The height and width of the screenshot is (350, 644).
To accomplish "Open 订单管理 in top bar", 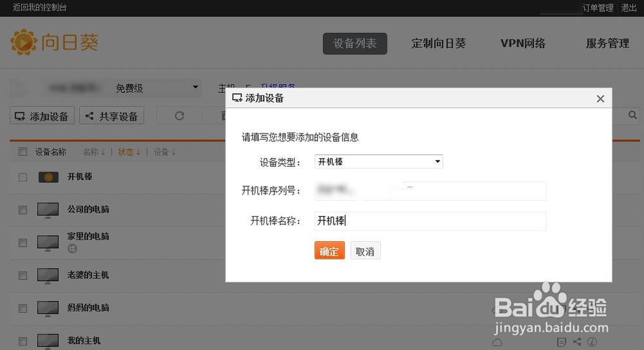I will point(598,8).
